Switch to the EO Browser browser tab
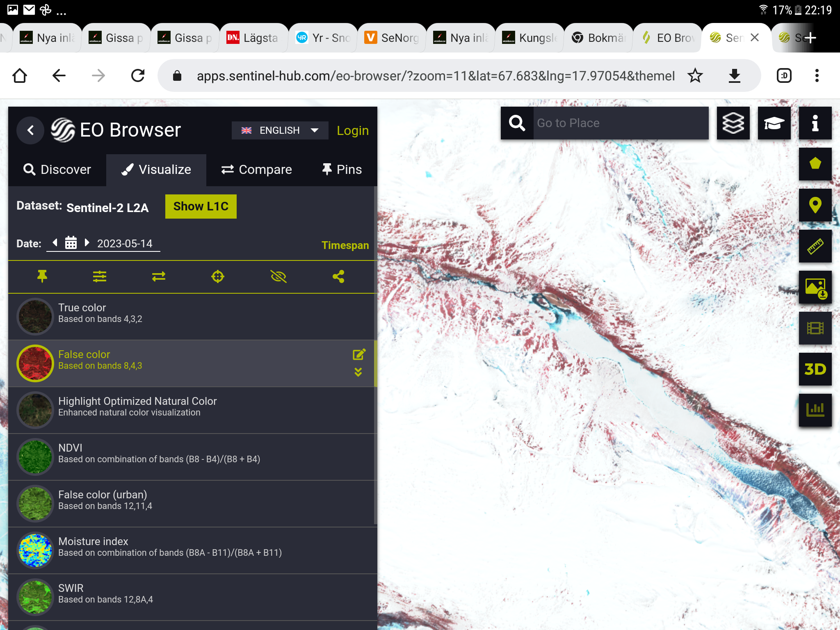This screenshot has width=840, height=630. click(668, 38)
